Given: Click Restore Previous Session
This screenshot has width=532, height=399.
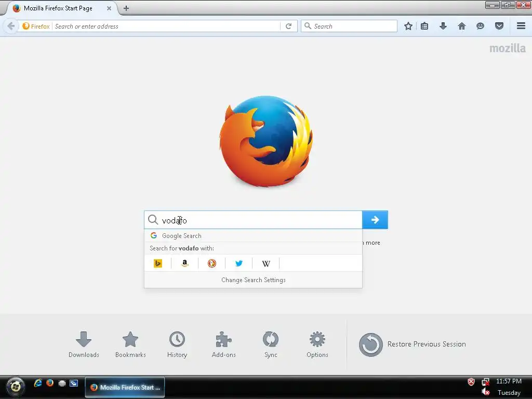Looking at the screenshot, I should pyautogui.click(x=412, y=344).
